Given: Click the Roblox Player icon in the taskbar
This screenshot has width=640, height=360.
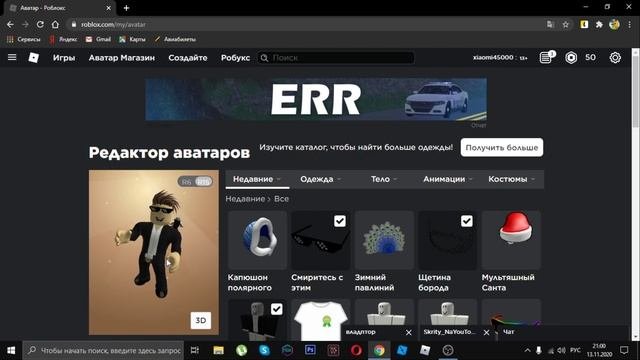Looking at the screenshot, I should point(425,350).
